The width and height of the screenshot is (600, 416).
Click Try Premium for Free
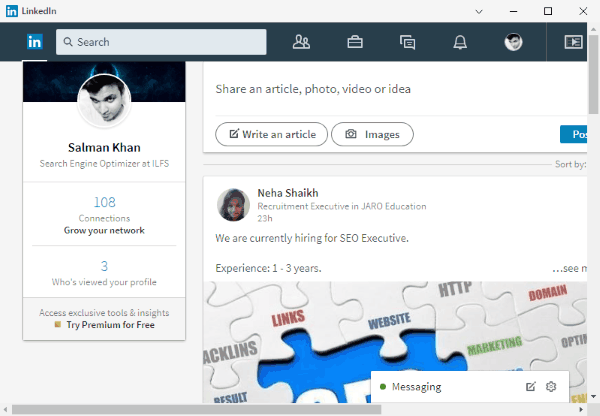tap(110, 325)
